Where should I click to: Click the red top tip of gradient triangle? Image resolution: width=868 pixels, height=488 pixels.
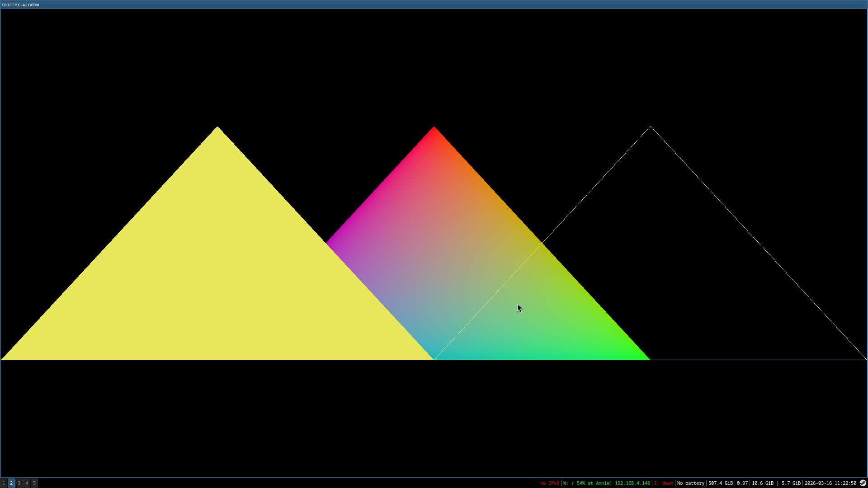coord(434,132)
